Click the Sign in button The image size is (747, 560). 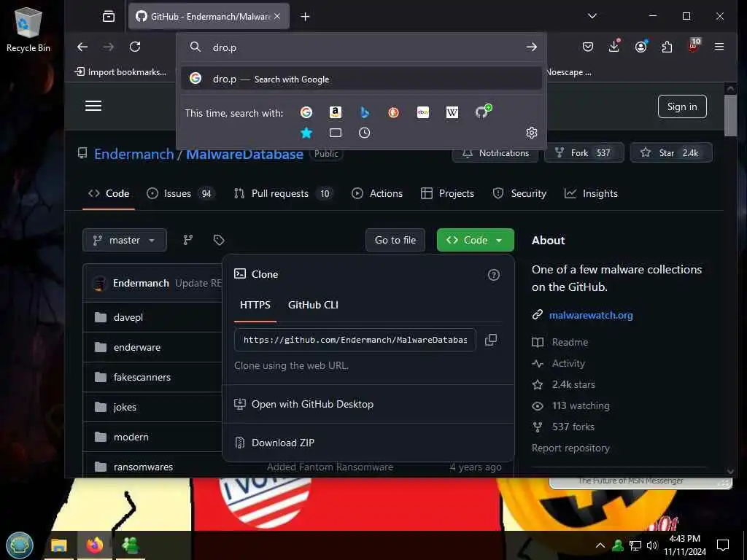tap(682, 106)
